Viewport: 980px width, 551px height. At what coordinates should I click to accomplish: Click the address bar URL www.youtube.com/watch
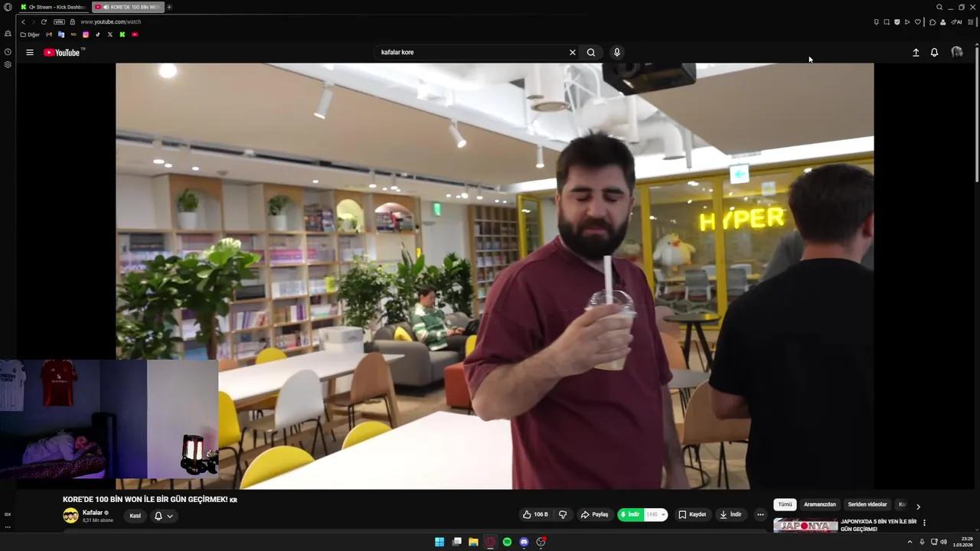tap(111, 22)
